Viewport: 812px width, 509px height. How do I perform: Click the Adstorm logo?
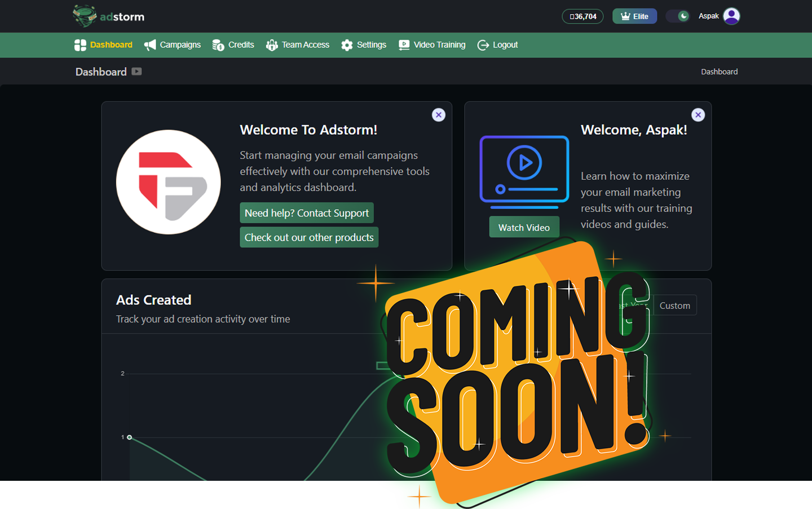(109, 16)
